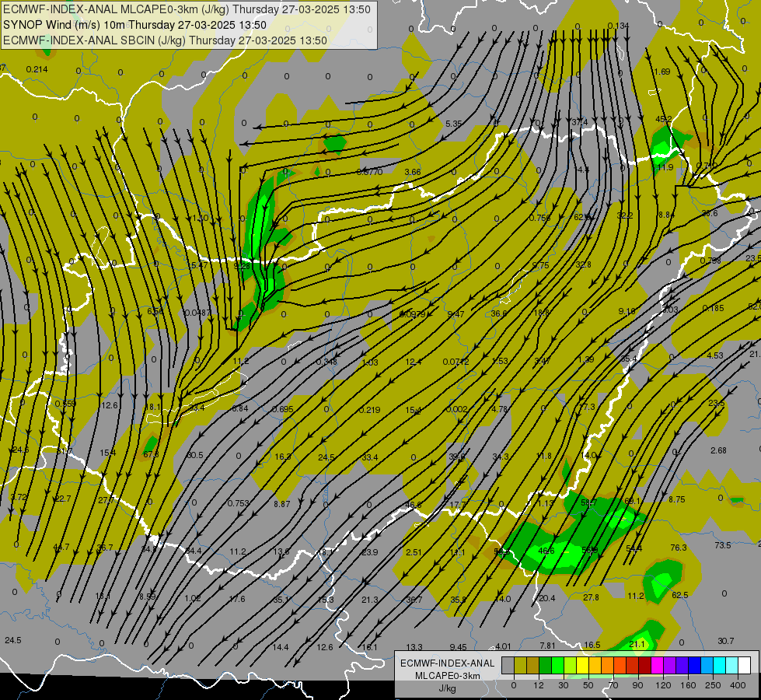This screenshot has height=700, width=761.
Task: Click the SYNOP Wind 10m header line
Action: 134,25
